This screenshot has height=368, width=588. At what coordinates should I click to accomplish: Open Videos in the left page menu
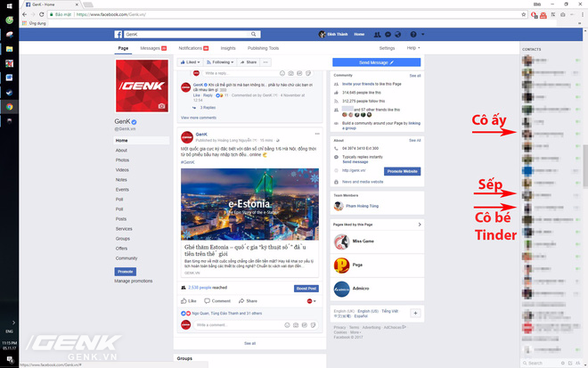click(122, 170)
